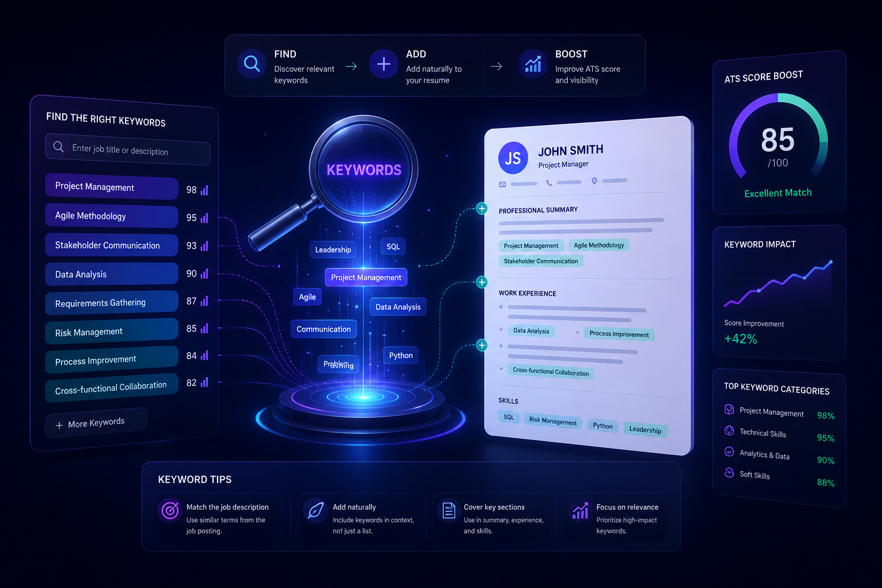Select the Requirements Gathering keyword
882x588 pixels.
click(x=111, y=303)
